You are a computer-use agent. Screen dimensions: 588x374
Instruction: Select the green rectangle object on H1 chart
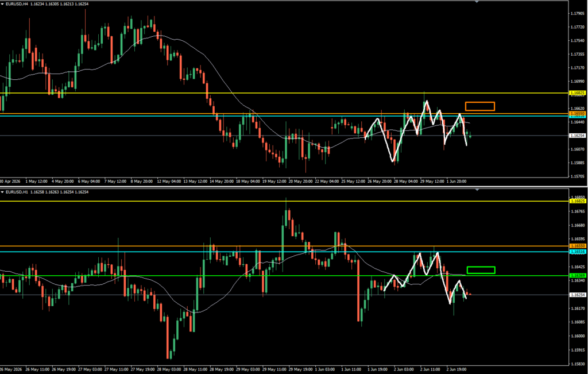[x=481, y=270]
